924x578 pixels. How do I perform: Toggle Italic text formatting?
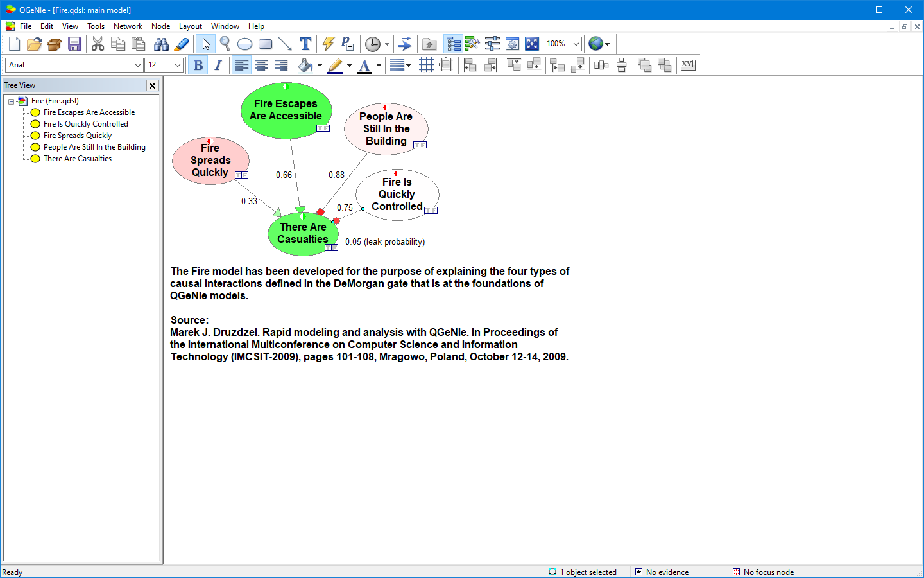[x=218, y=65]
